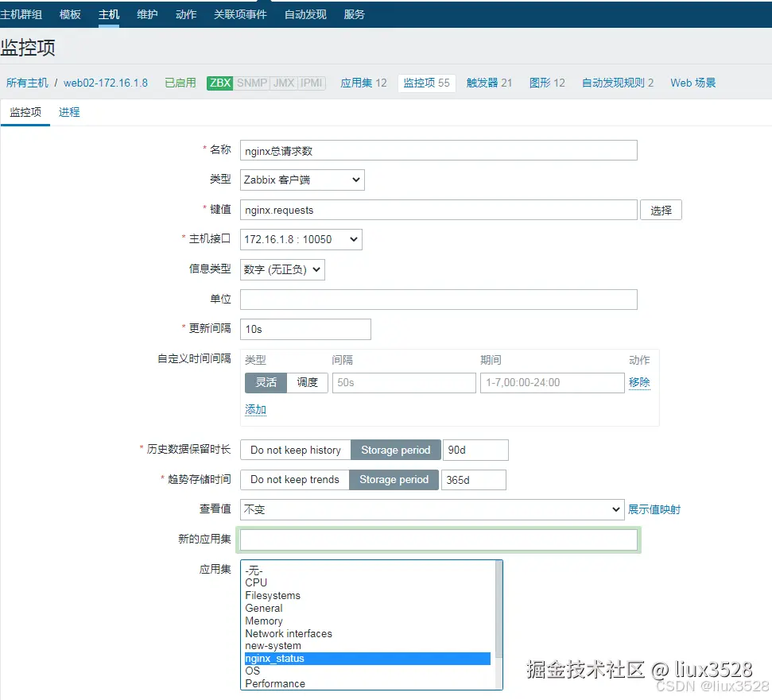Image resolution: width=772 pixels, height=700 pixels.
Task: Click the green ZBX availability badge
Action: (219, 83)
